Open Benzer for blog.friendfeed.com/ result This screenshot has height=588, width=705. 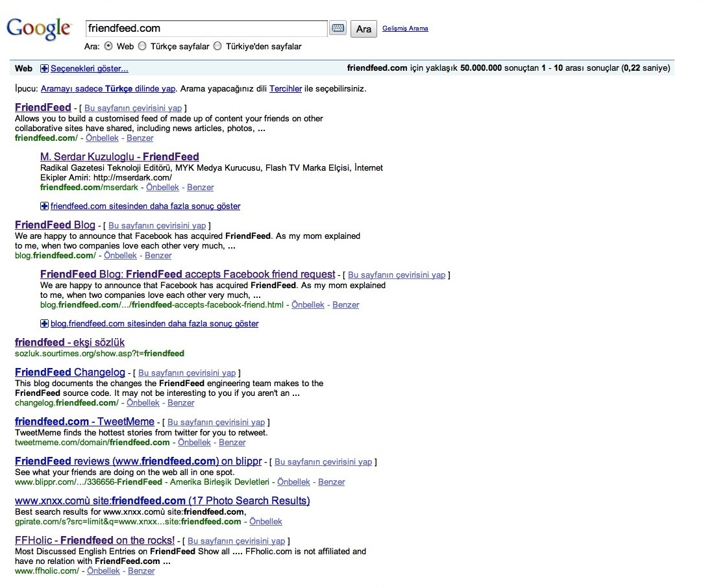pos(158,255)
